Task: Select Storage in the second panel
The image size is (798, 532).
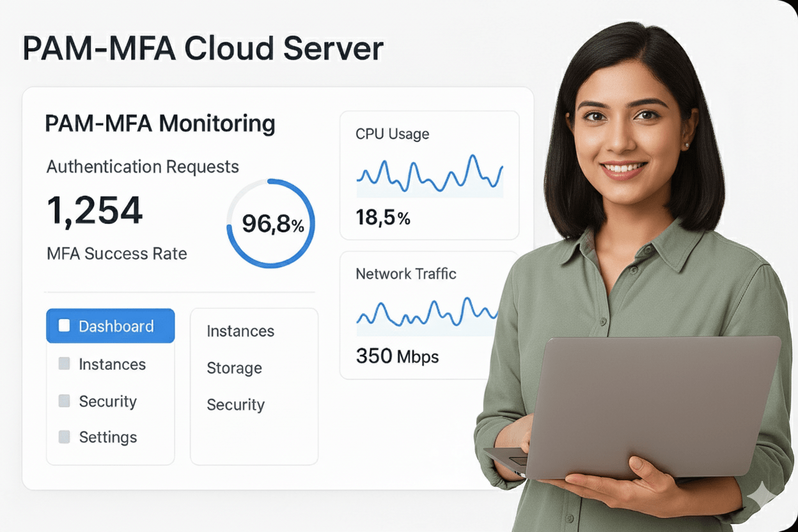Action: (234, 368)
